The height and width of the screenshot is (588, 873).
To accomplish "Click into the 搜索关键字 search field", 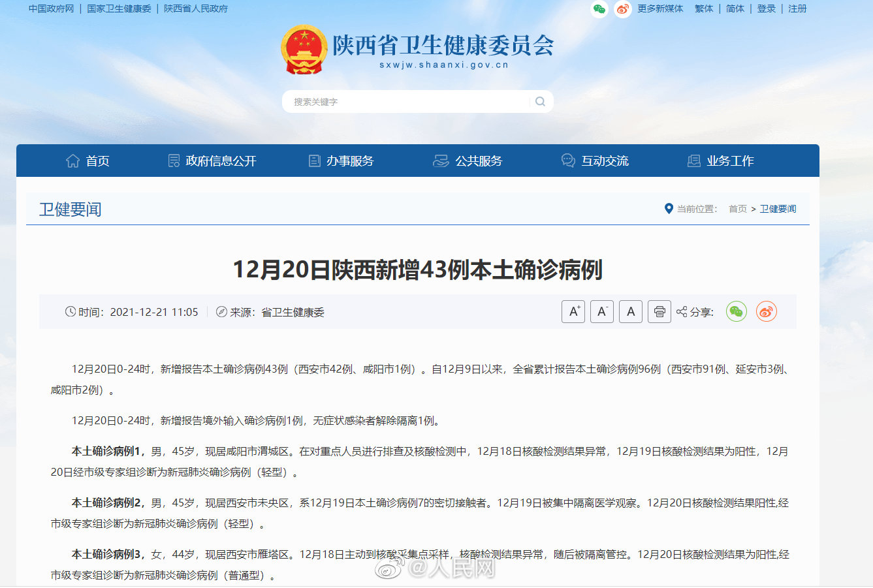I will click(x=405, y=102).
